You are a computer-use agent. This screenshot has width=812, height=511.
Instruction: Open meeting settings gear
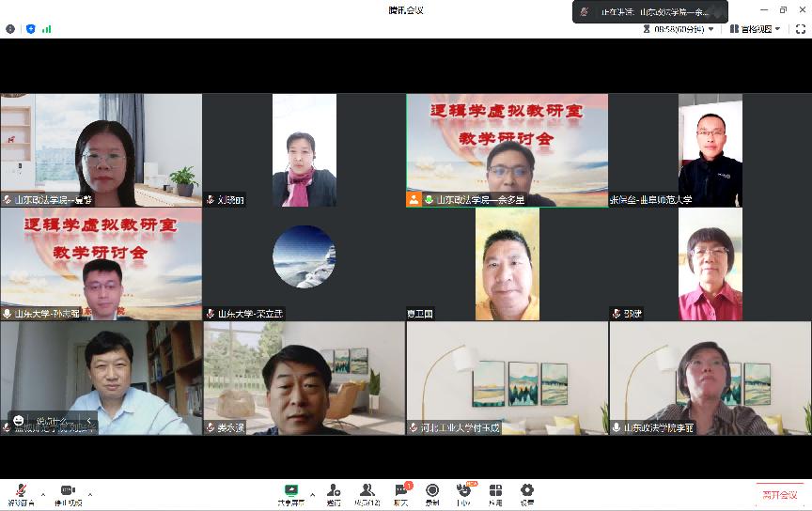[x=527, y=492]
